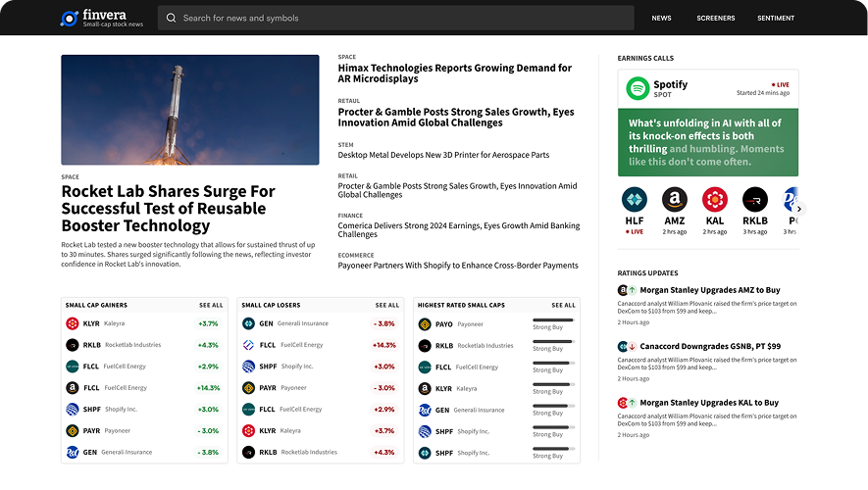Click KLYR logo icon in Small Cap Losers
The image size is (868, 490).
click(x=248, y=431)
